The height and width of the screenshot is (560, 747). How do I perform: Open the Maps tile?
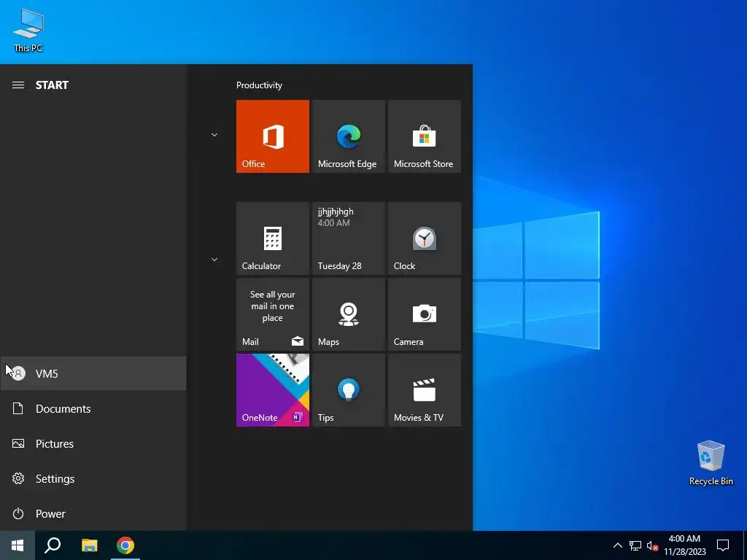(348, 314)
